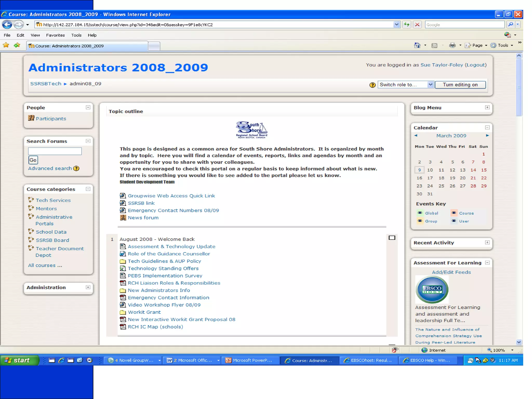
Task: Open the Tools menu in menu bar
Action: tap(76, 35)
